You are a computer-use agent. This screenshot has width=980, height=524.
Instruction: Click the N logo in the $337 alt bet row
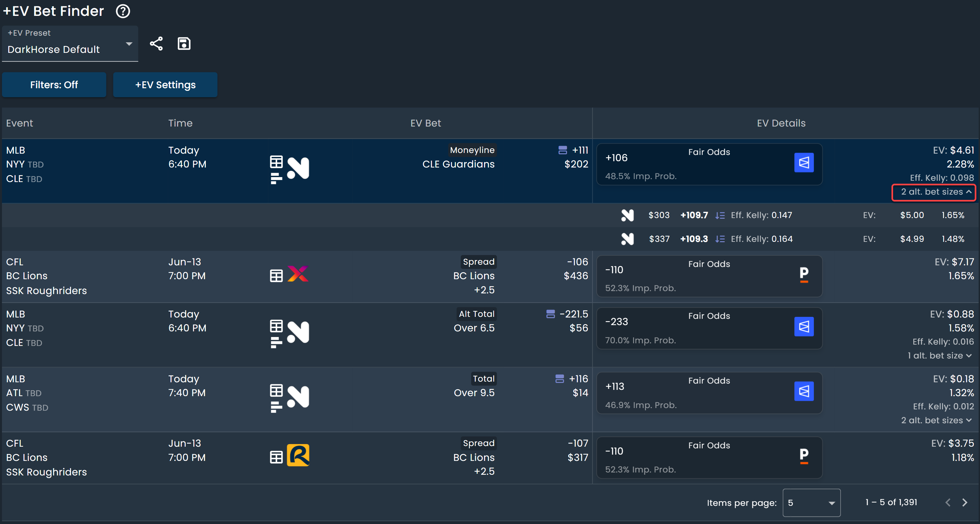pos(627,239)
